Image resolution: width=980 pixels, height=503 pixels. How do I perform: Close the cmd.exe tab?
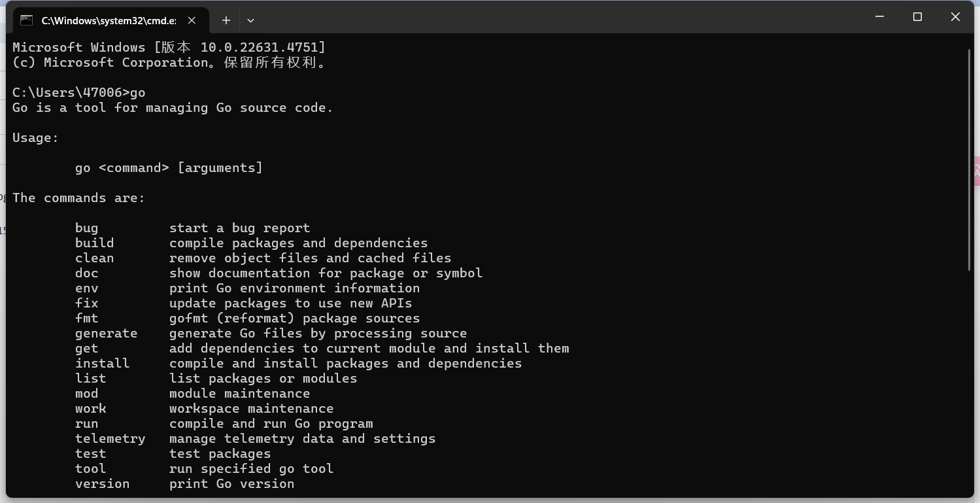pyautogui.click(x=192, y=20)
